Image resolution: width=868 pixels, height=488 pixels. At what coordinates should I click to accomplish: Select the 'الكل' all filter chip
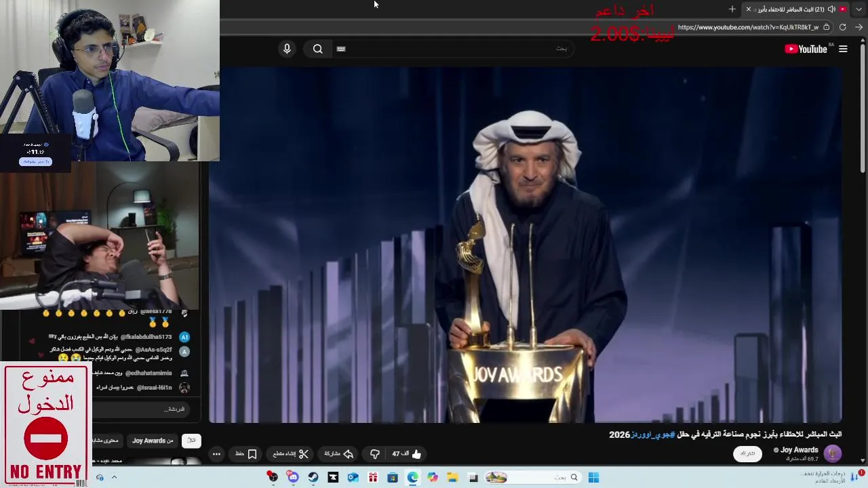coord(191,441)
